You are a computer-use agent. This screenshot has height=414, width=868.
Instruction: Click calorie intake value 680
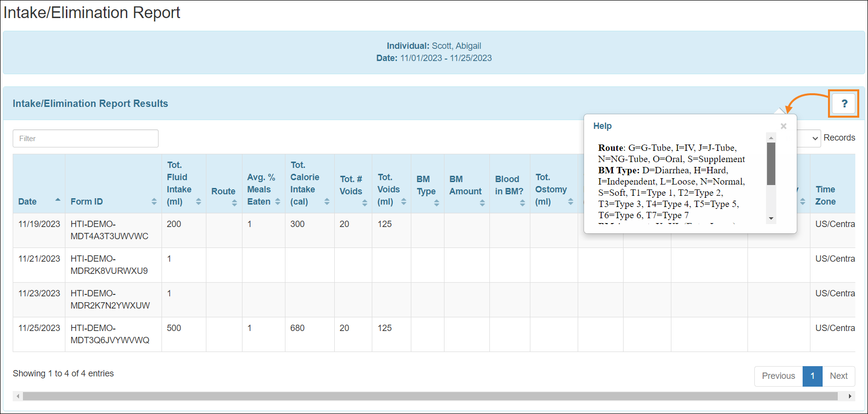(x=297, y=328)
